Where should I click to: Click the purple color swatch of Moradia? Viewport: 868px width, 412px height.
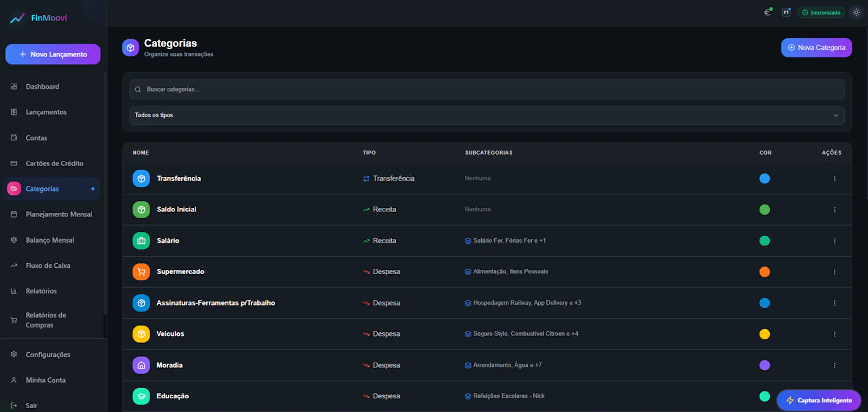[x=764, y=365]
